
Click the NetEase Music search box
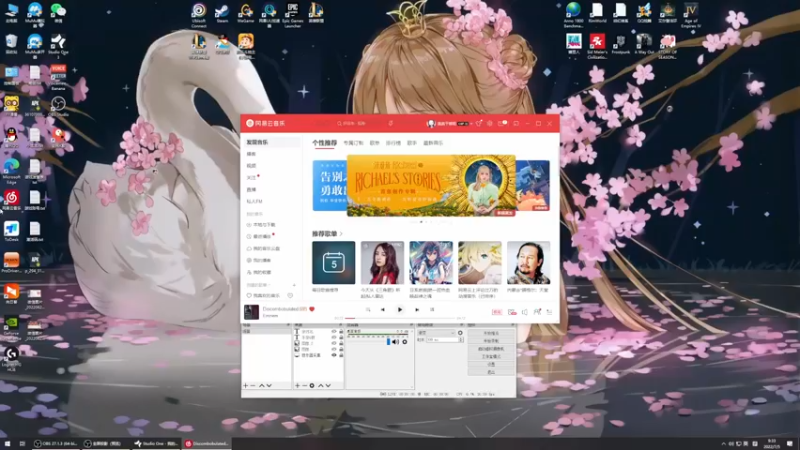tap(360, 123)
